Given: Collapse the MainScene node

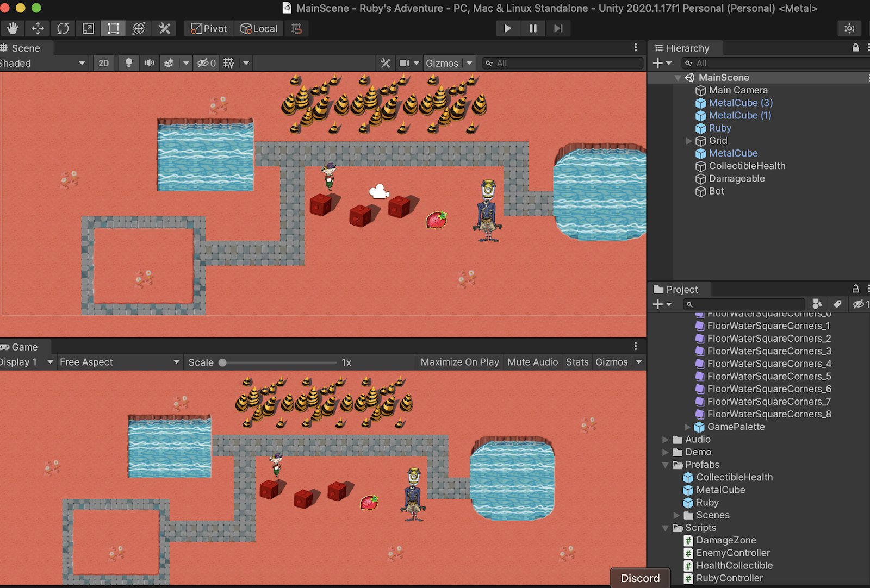Looking at the screenshot, I should click(x=678, y=78).
